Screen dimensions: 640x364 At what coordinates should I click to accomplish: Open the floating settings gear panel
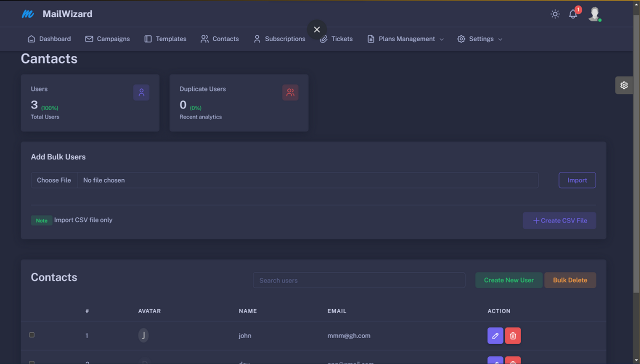624,85
